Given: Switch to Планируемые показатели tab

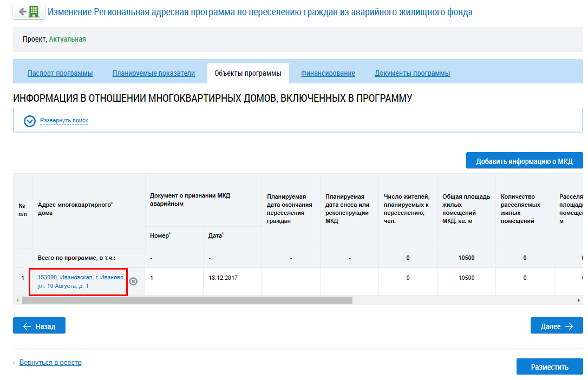Looking at the screenshot, I should click(x=154, y=73).
